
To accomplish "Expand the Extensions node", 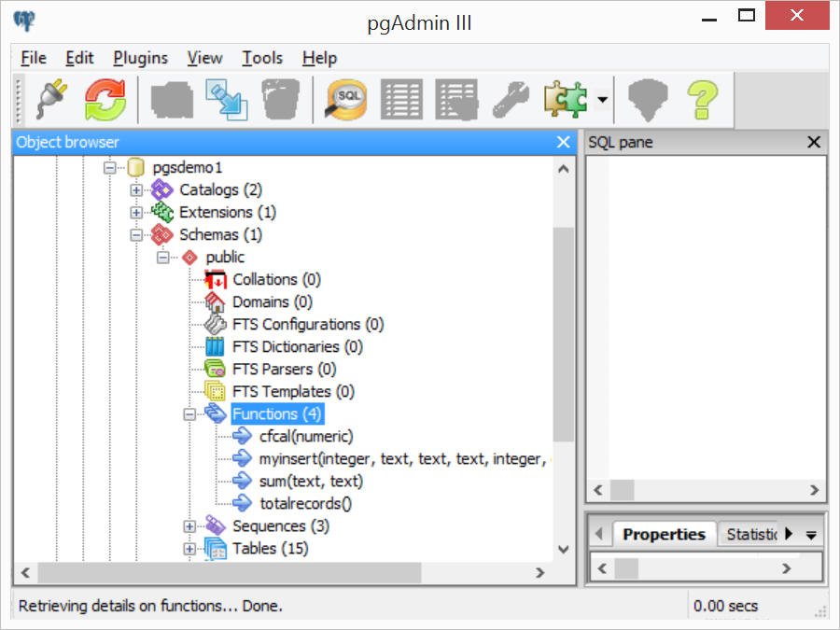I will [x=136, y=213].
